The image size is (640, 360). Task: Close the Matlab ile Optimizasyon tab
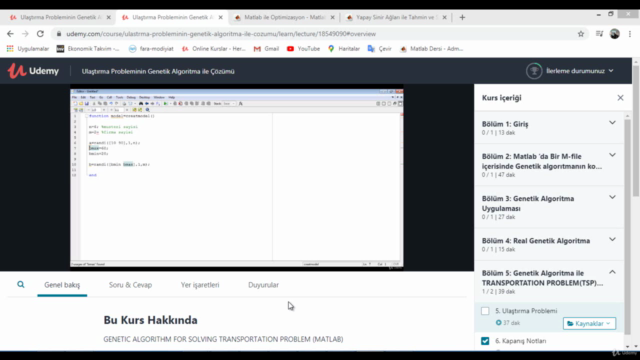tap(332, 18)
